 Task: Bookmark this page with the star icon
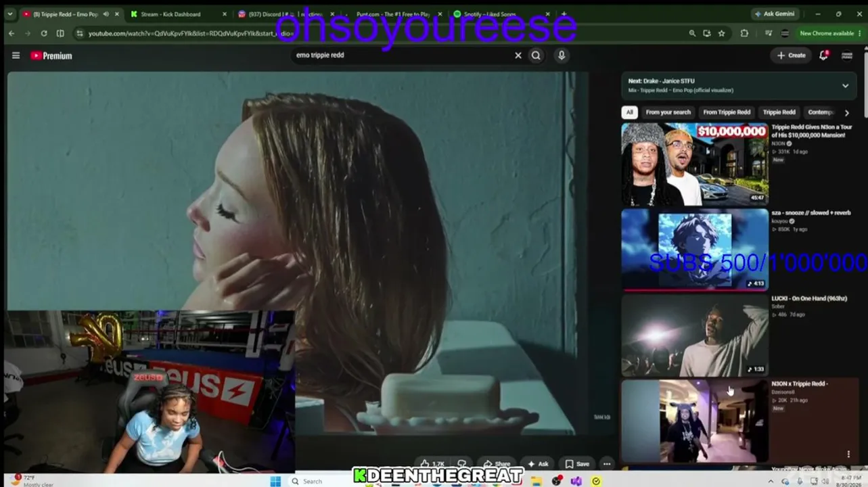click(722, 33)
